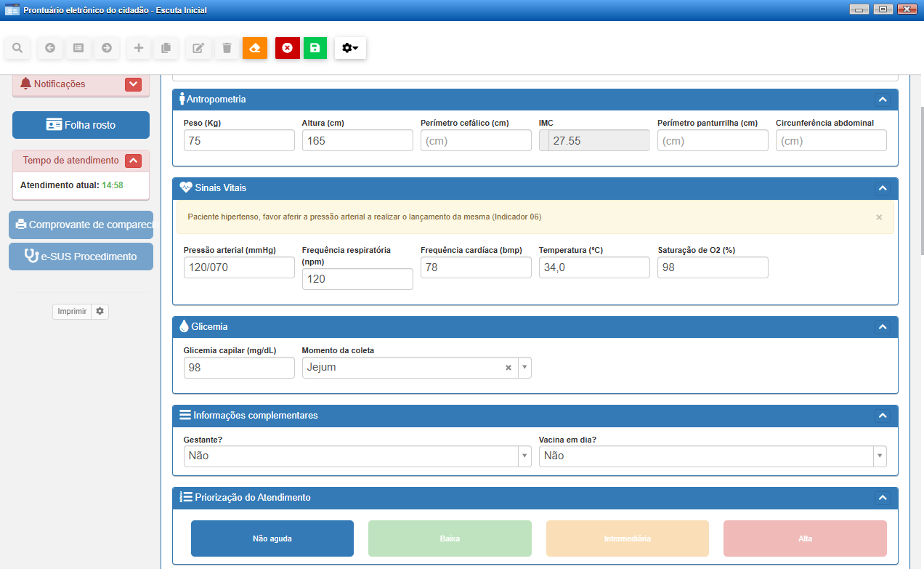
Task: Select the Não aguda priority button
Action: [272, 538]
